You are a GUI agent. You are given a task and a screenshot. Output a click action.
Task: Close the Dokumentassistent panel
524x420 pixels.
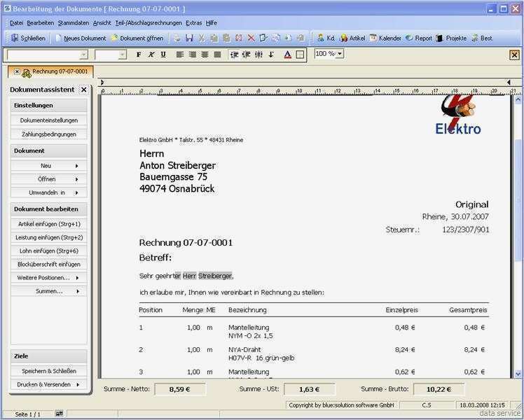click(83, 90)
